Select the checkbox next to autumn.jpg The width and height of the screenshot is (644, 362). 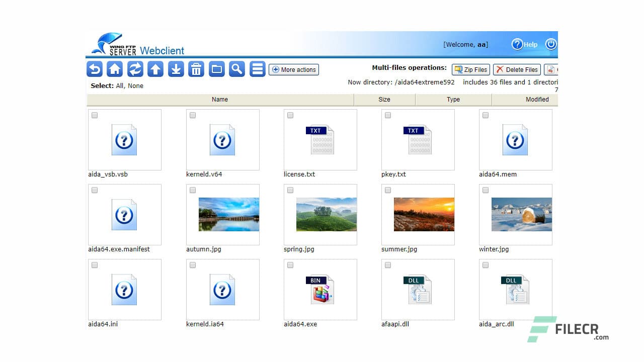pyautogui.click(x=193, y=190)
